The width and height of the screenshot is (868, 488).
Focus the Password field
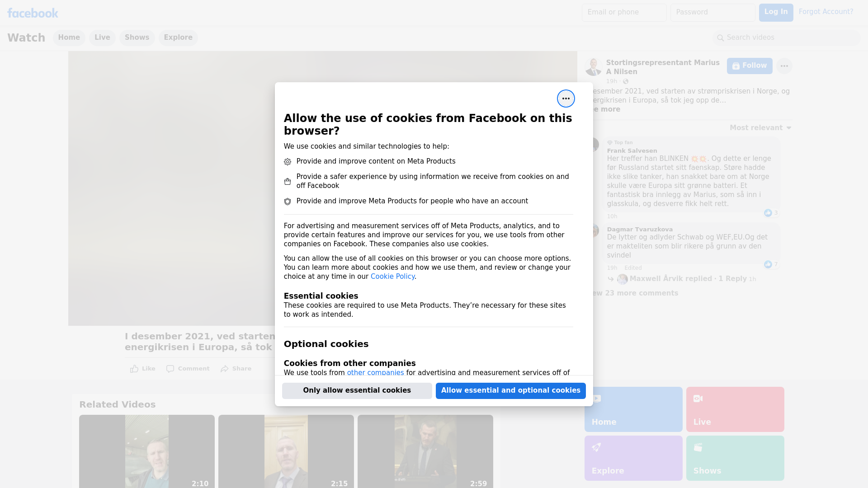point(712,13)
